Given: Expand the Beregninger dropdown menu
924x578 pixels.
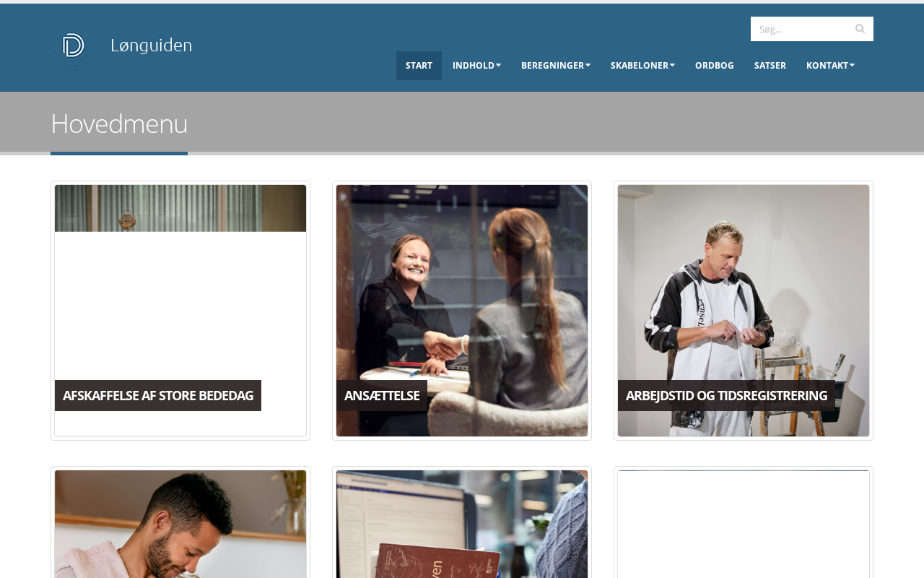Looking at the screenshot, I should (556, 66).
